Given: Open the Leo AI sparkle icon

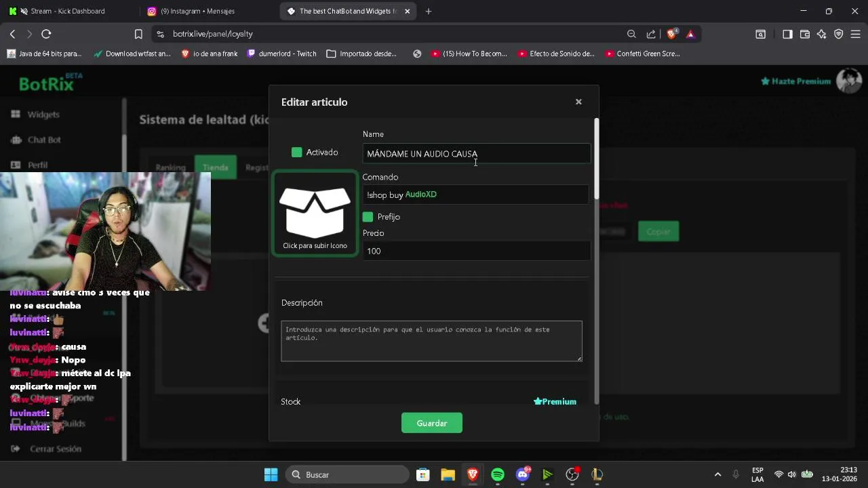Looking at the screenshot, I should (822, 34).
